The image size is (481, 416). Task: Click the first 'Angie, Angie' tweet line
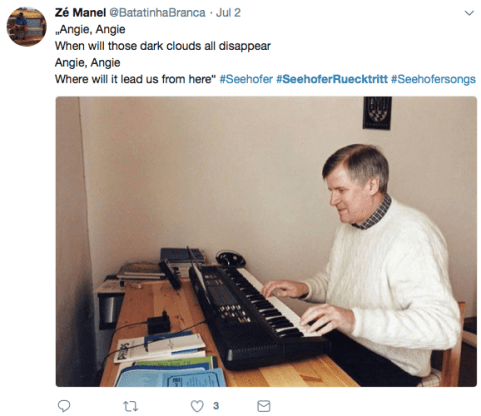(90, 30)
